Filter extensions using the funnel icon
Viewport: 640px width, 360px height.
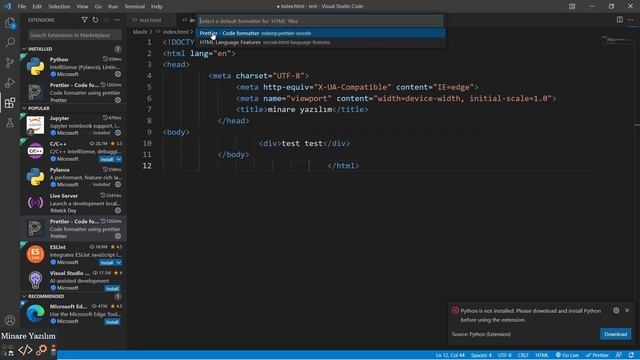click(x=84, y=20)
